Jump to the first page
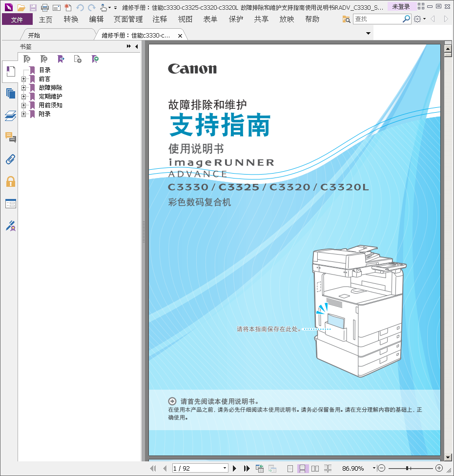 [153, 468]
